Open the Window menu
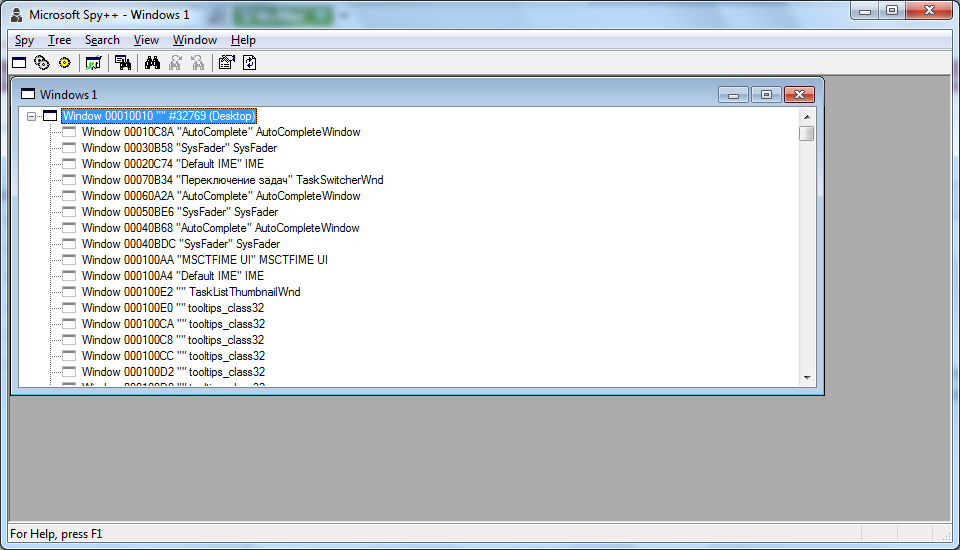This screenshot has width=960, height=550. click(x=195, y=40)
